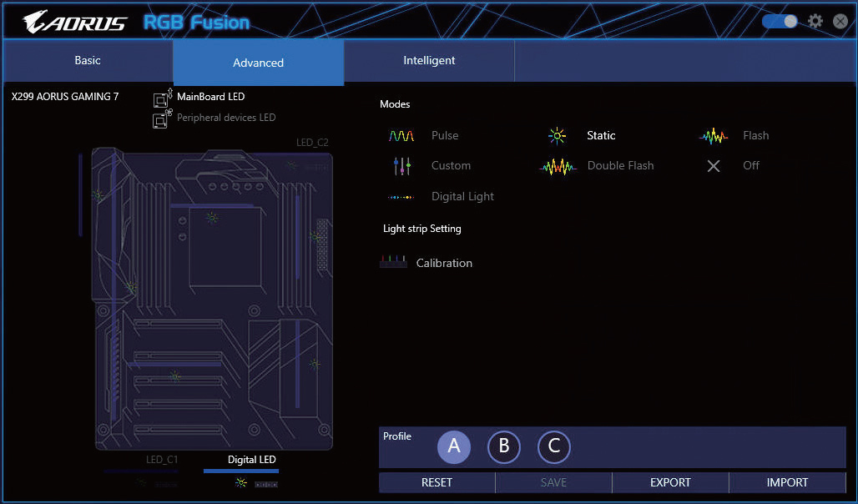858x504 pixels.
Task: Open light strip Calibration icon
Action: point(393,263)
